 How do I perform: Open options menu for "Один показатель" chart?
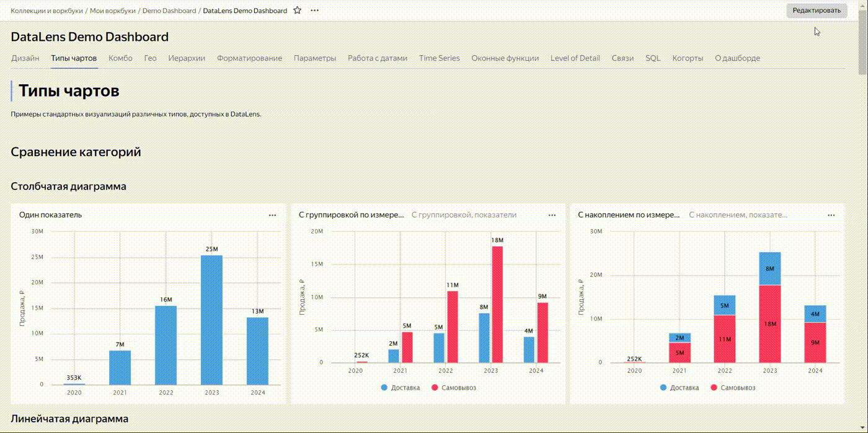[272, 215]
